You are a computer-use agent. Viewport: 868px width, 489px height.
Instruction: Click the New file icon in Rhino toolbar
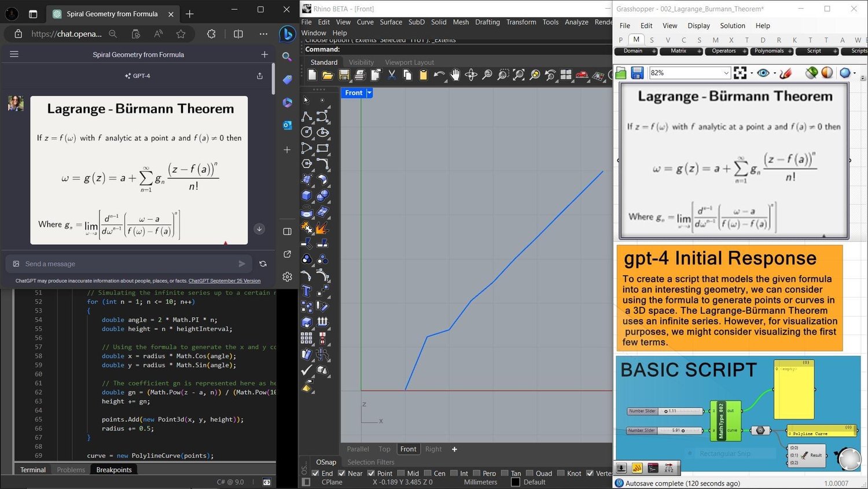(312, 75)
